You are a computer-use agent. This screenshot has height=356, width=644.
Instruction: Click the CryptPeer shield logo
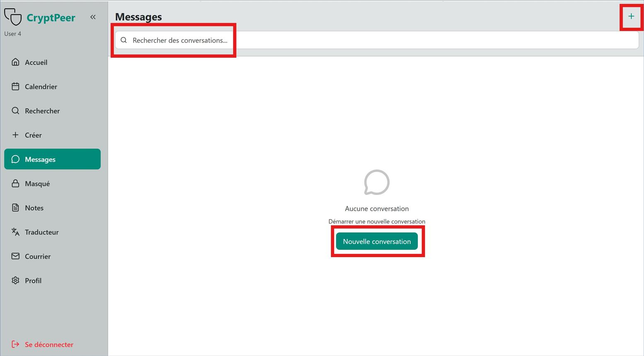13,17
